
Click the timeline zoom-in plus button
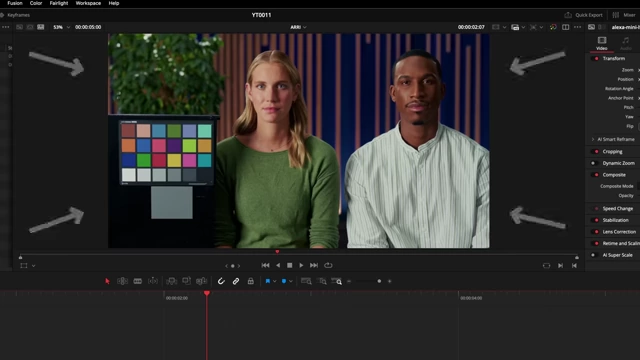coord(389,281)
